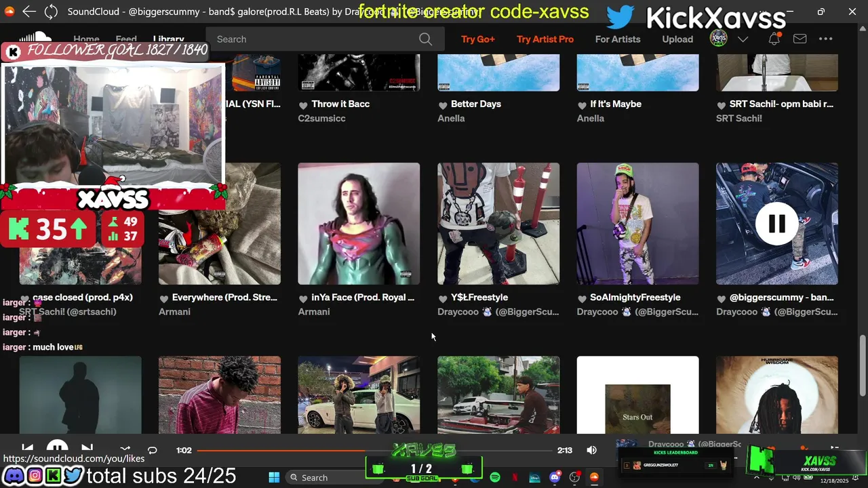
Task: Open the Better Days track title
Action: point(476,104)
